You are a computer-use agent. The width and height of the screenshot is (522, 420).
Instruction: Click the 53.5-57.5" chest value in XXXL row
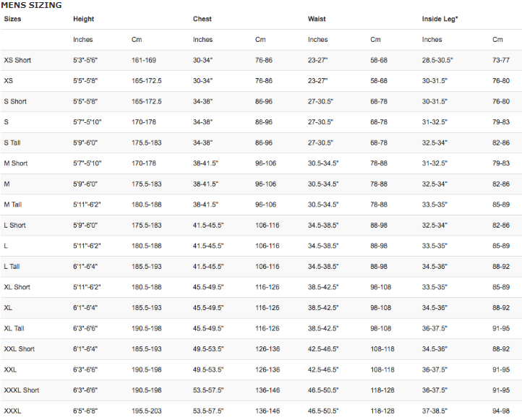(208, 411)
